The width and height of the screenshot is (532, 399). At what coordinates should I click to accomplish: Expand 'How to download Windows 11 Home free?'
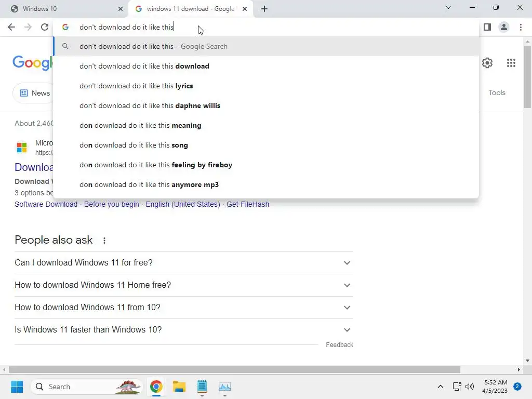click(x=184, y=285)
